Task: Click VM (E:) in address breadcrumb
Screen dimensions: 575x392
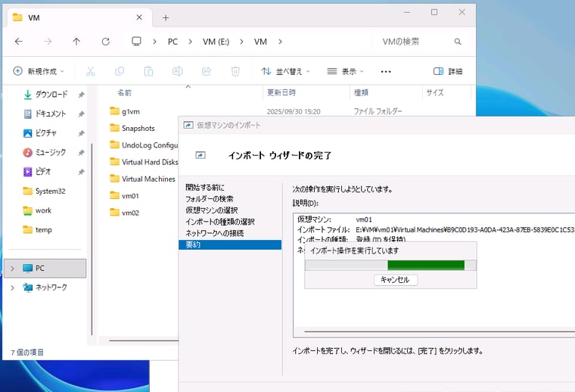Action: pyautogui.click(x=216, y=42)
